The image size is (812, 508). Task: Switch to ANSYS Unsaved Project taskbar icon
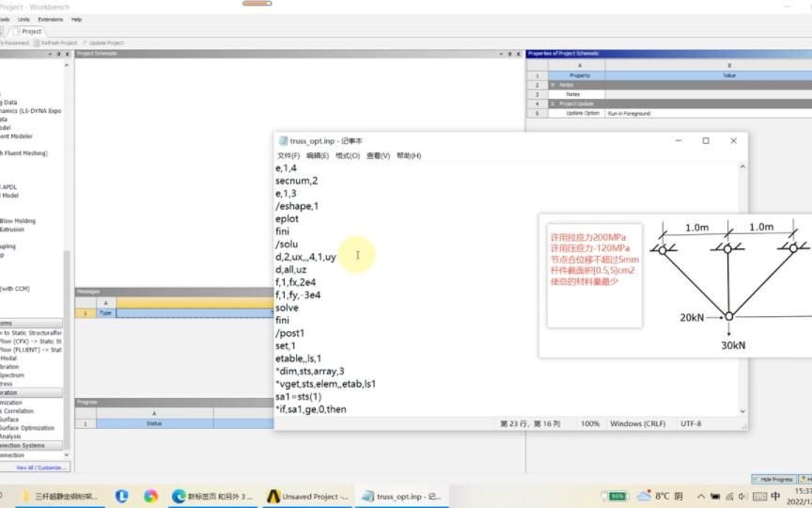point(273,496)
